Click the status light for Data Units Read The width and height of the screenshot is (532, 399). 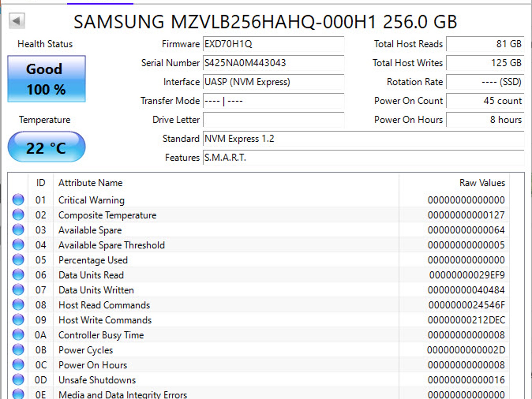(18, 275)
